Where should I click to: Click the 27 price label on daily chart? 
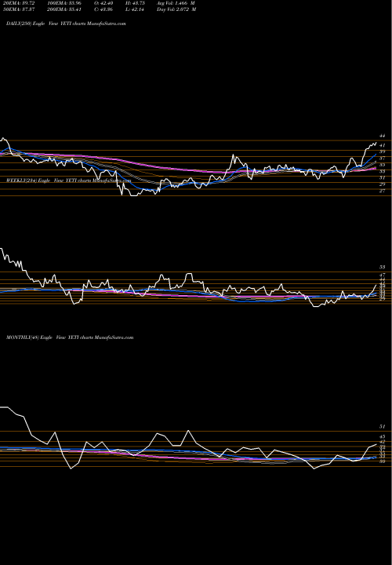point(383,191)
